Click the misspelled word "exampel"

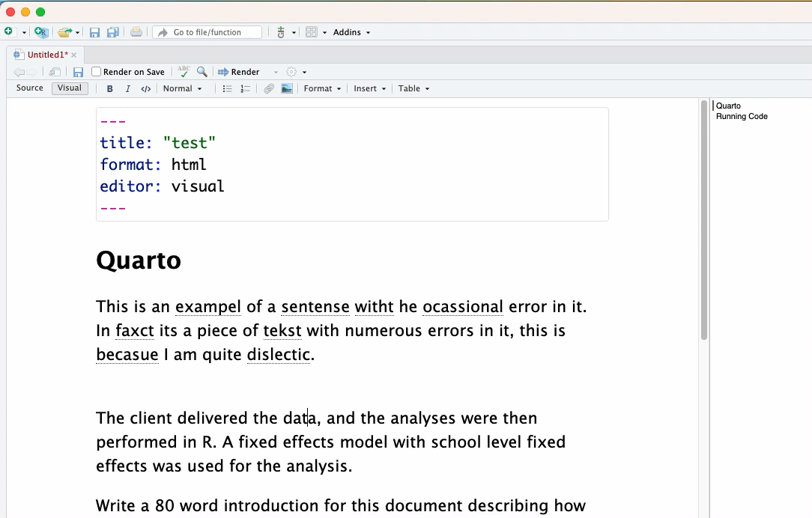208,306
